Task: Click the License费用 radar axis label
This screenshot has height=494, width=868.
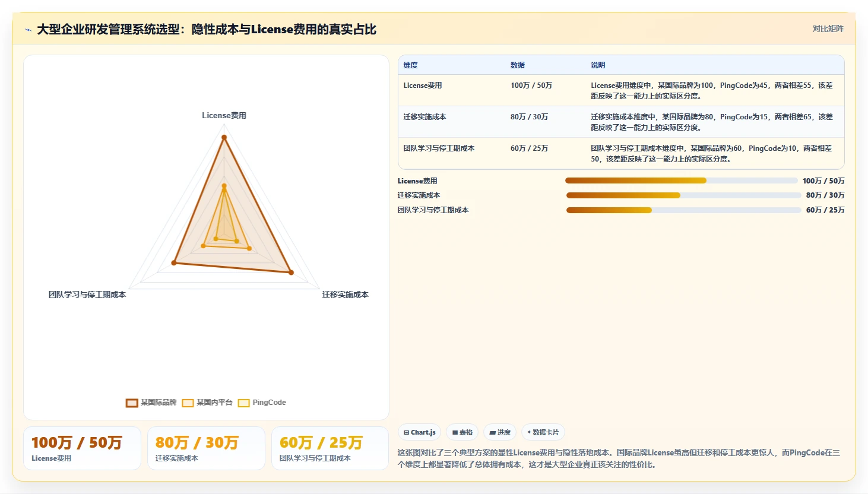Action: pyautogui.click(x=224, y=116)
